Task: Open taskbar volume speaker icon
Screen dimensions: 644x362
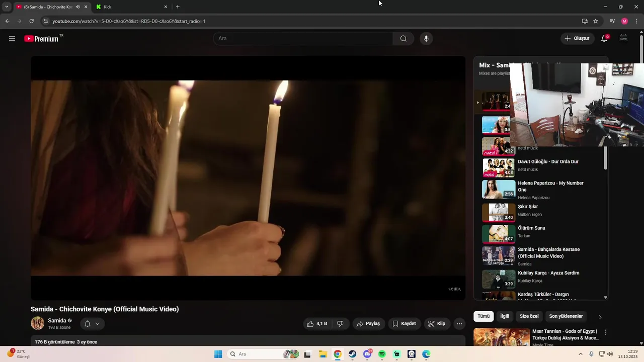Action: (610, 354)
